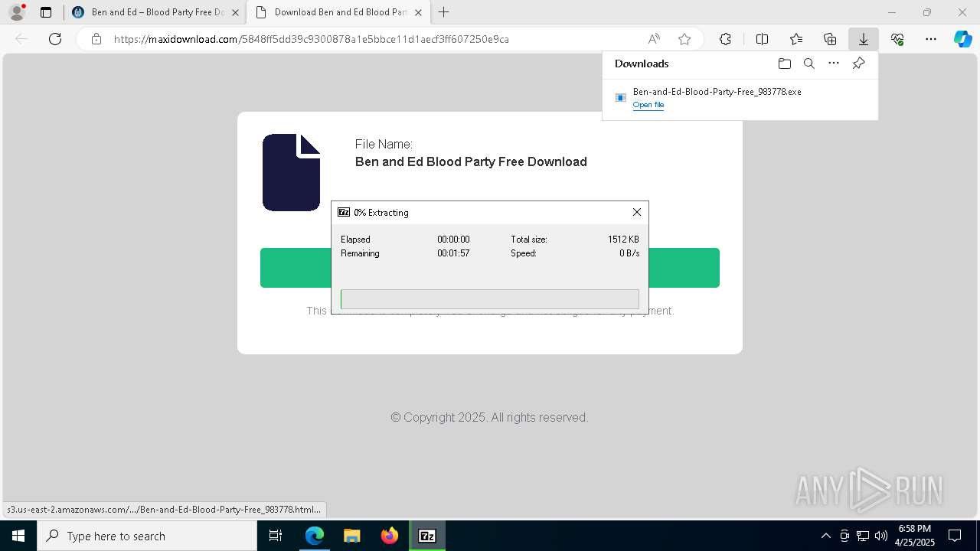This screenshot has height=551, width=980.
Task: Open downloads folder from Downloads panel
Action: point(784,64)
